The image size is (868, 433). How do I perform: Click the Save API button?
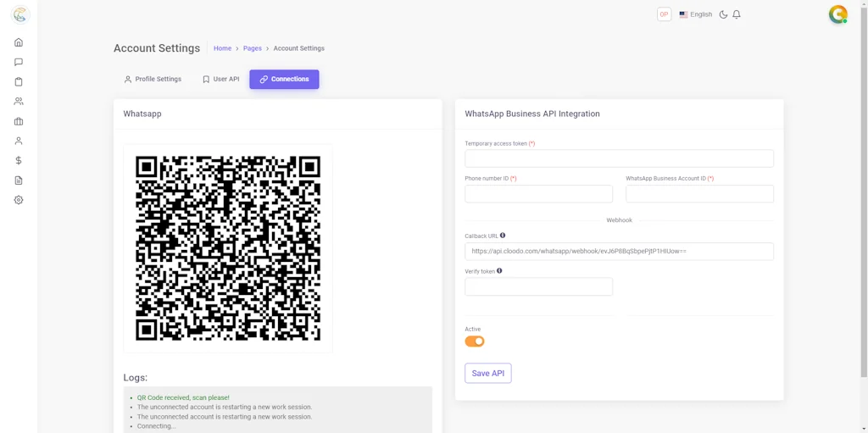tap(487, 374)
